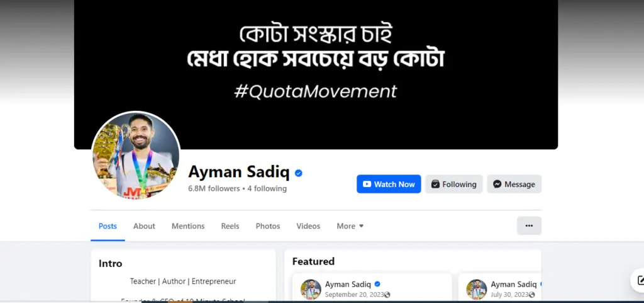644x303 pixels.
Task: Open the three-dots profile options menu
Action: 529,226
